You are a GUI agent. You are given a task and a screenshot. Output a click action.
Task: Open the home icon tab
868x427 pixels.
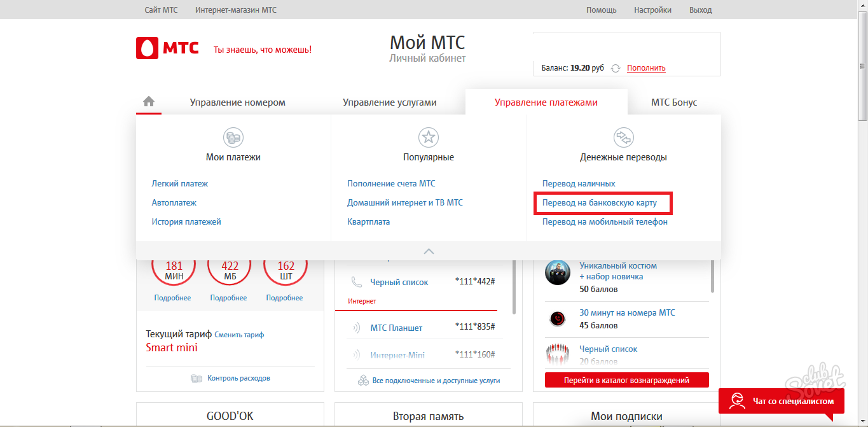click(149, 102)
